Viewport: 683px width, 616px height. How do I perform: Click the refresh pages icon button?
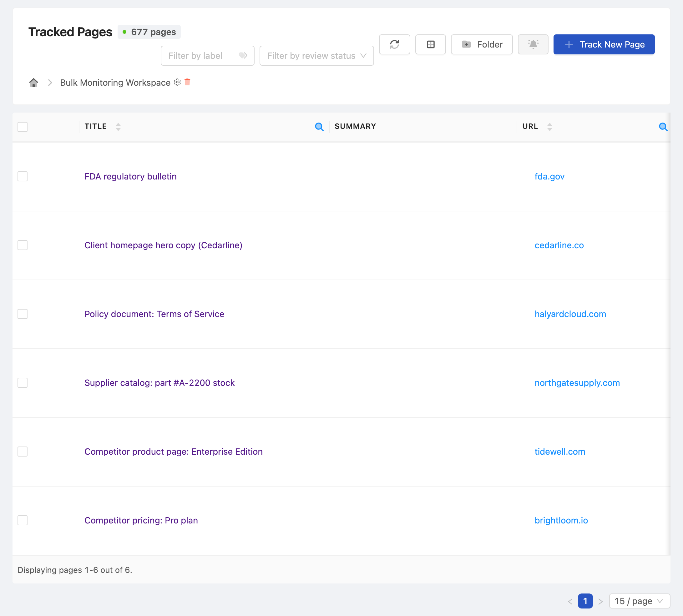pyautogui.click(x=394, y=44)
